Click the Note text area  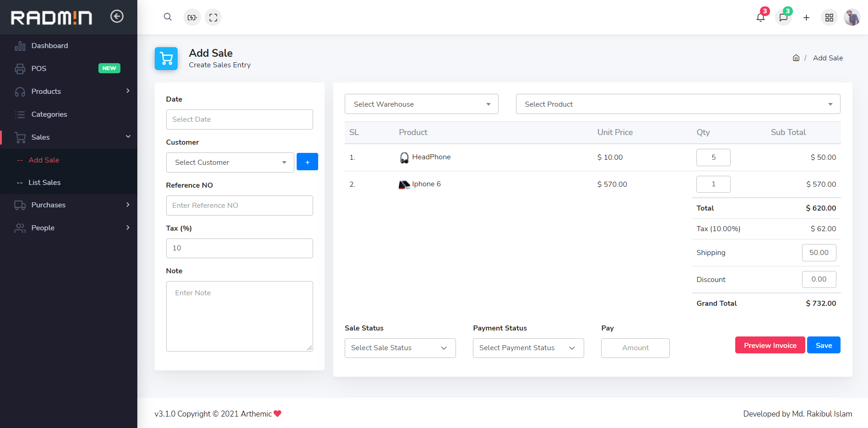point(239,316)
